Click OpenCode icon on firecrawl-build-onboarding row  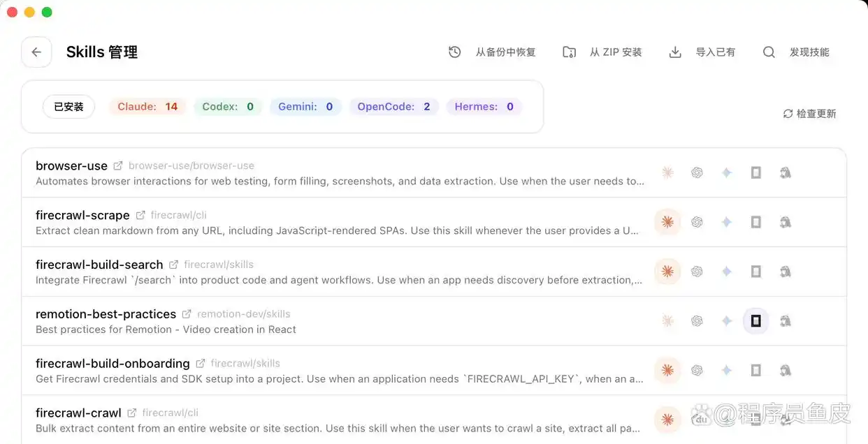755,371
